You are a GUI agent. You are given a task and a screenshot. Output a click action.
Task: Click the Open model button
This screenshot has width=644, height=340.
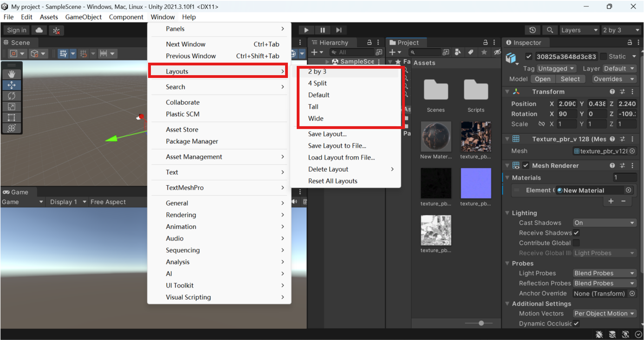[x=542, y=79]
